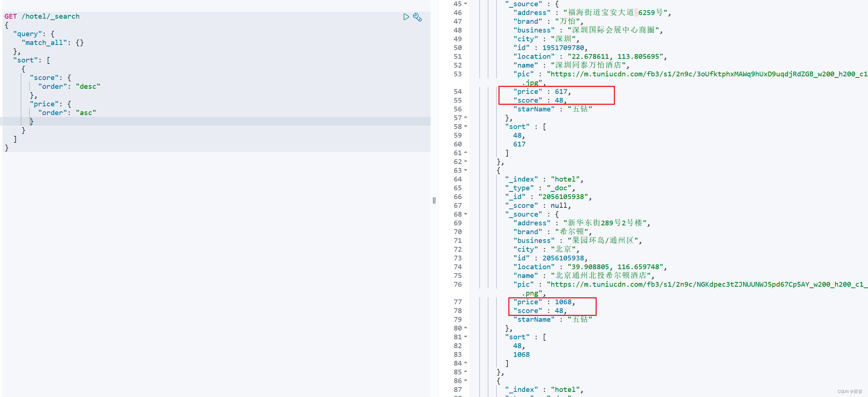Click the price value 1068 on line 77

click(x=563, y=302)
